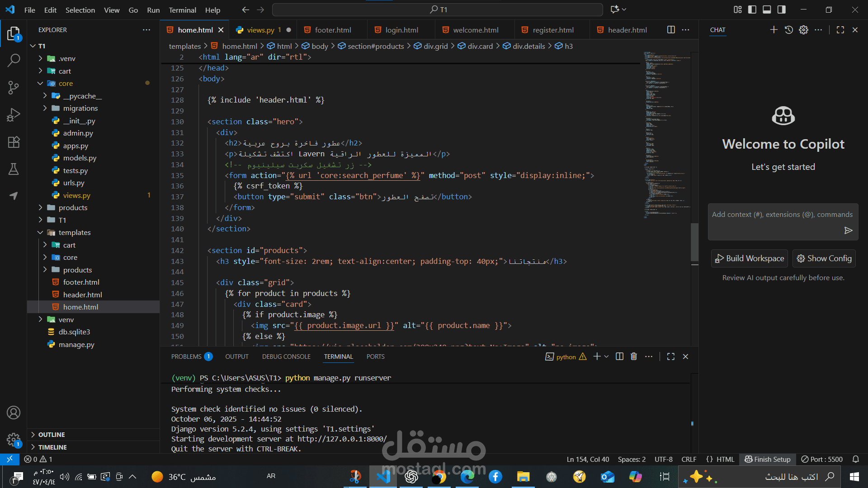Open the Testing flask view
Viewport: 868px width, 488px height.
click(x=14, y=169)
